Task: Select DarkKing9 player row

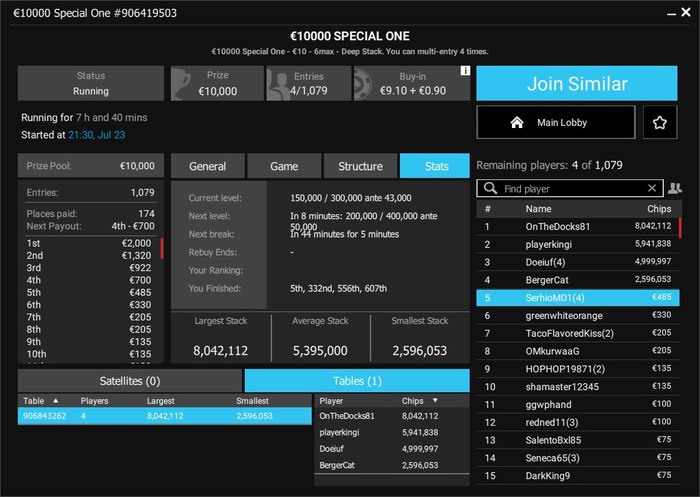Action: pos(578,476)
